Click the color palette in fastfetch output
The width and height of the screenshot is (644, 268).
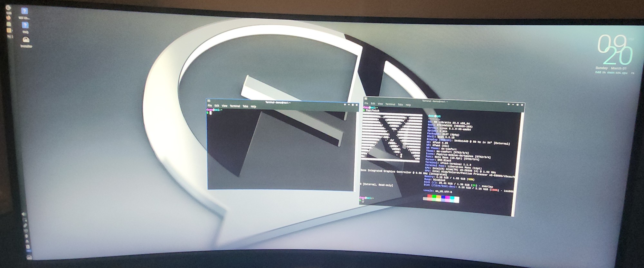point(441,199)
